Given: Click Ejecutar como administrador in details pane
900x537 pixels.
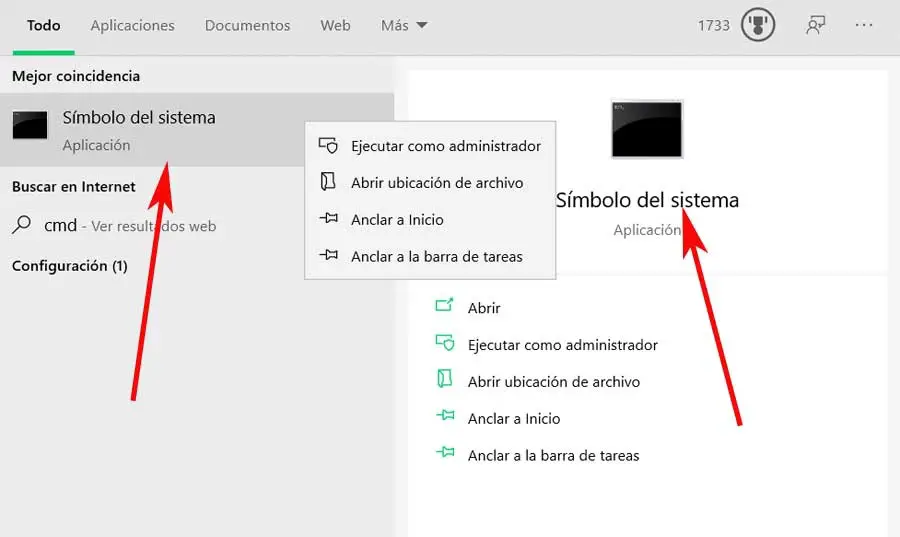Looking at the screenshot, I should coord(562,345).
